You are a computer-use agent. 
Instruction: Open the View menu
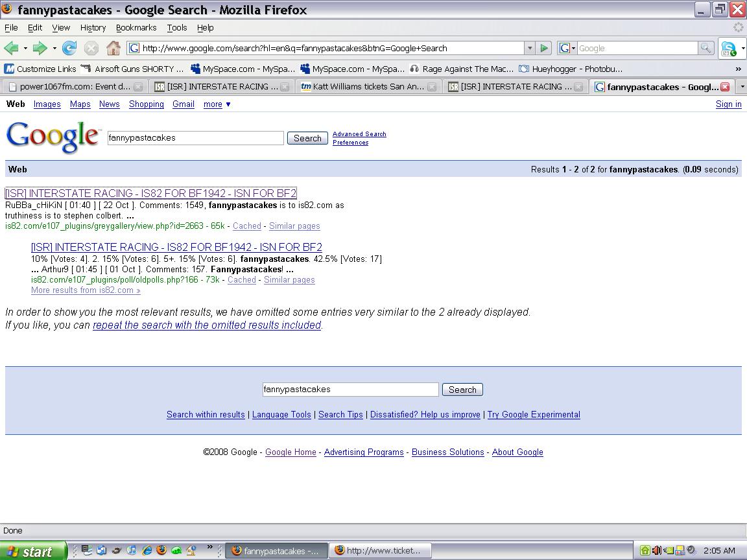(61, 28)
